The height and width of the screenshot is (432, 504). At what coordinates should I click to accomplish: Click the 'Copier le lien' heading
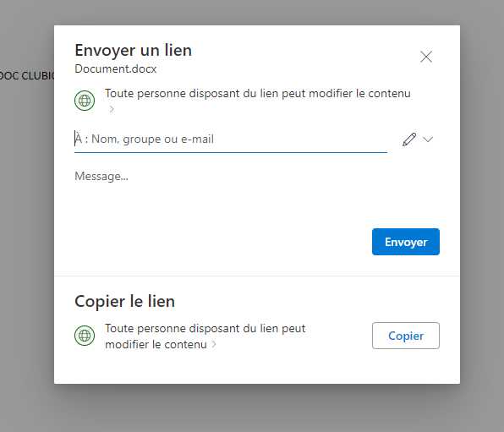(124, 302)
